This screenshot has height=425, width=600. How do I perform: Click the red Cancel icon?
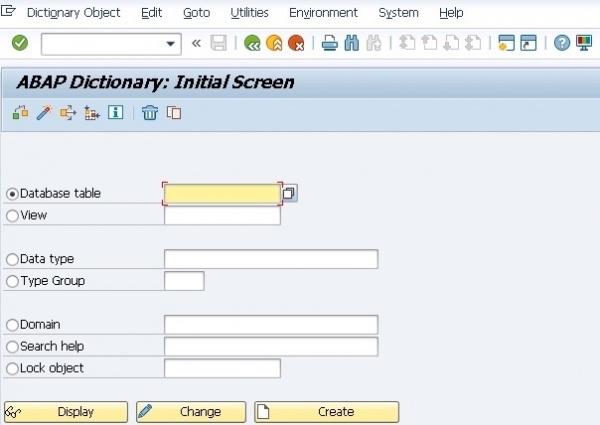click(296, 43)
